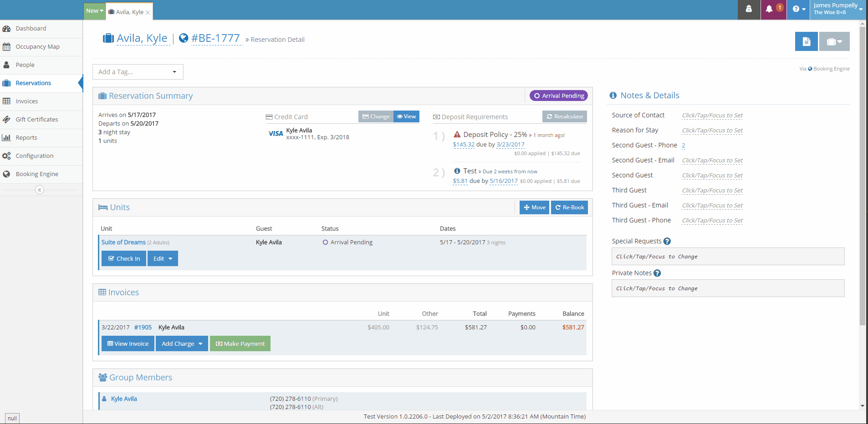Open the grey suitcase actions dropdown

(x=834, y=41)
